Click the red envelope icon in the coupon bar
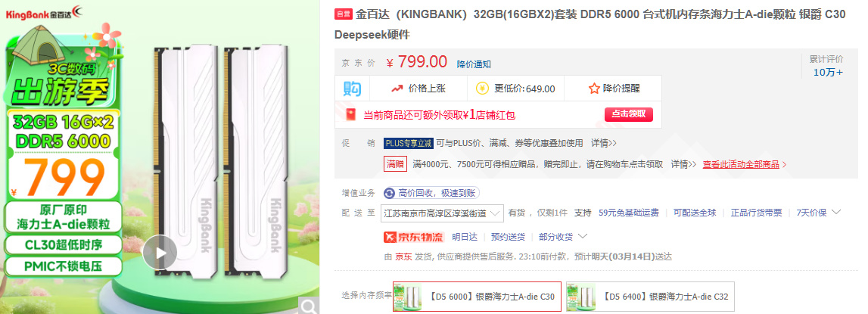 point(350,115)
